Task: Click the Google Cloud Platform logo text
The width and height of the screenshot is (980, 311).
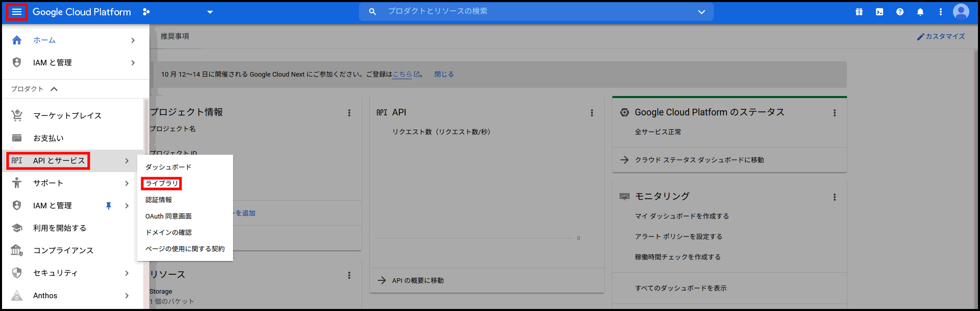Action: (82, 12)
